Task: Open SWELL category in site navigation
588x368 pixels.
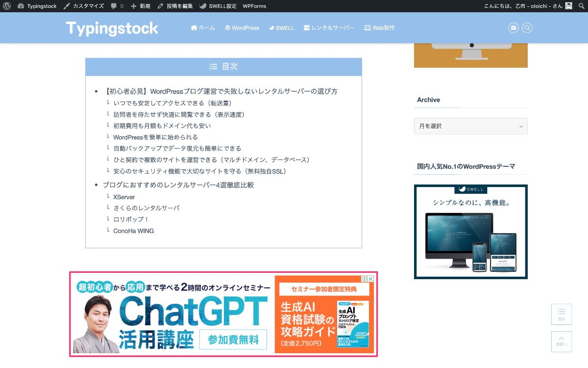Action: 282,28
